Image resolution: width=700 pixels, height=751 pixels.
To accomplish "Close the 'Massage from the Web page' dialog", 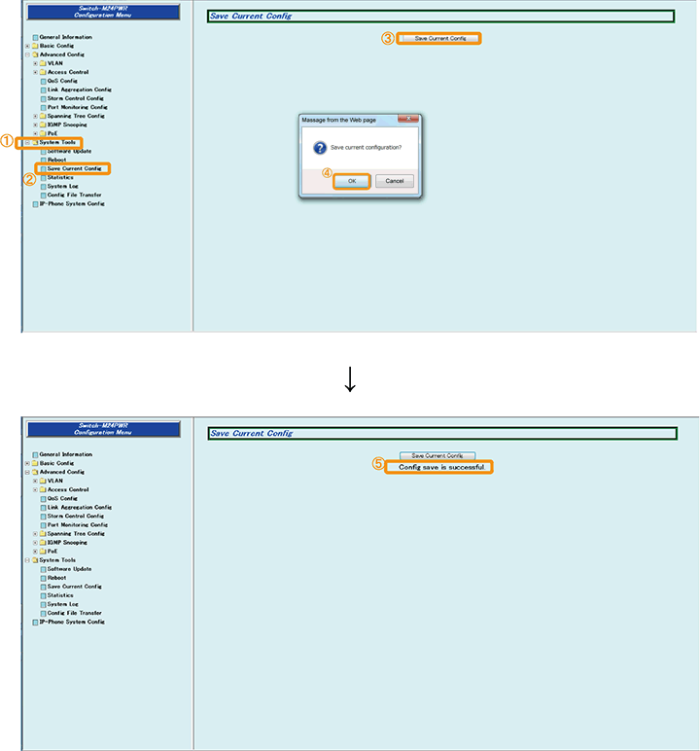I will (413, 119).
